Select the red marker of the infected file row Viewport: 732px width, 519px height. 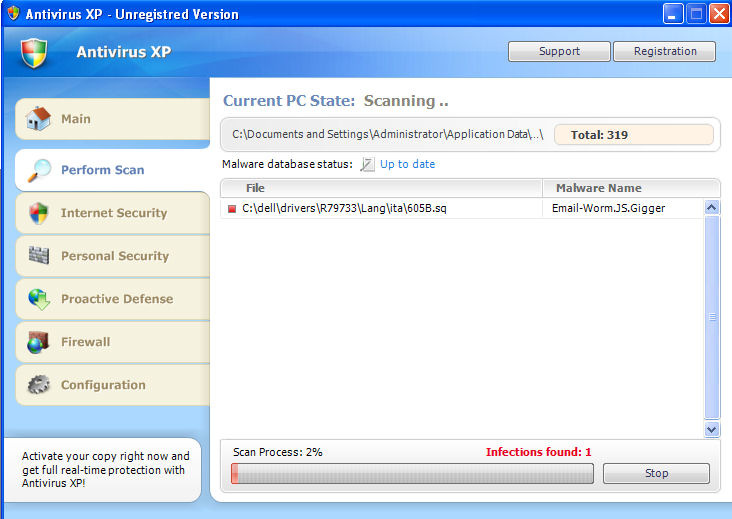[x=232, y=209]
